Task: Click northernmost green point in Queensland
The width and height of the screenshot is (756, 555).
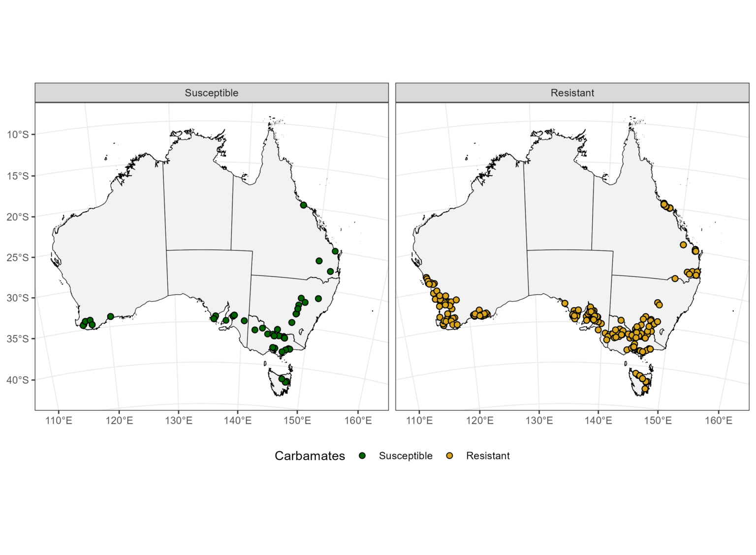Action: [304, 205]
